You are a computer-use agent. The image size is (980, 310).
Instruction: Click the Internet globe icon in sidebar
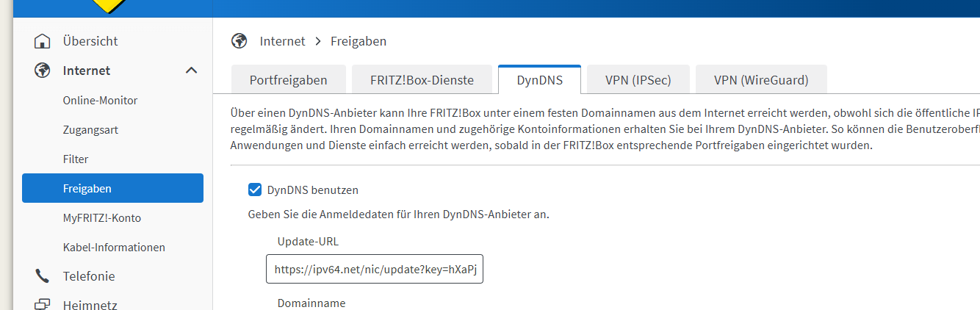pyautogui.click(x=43, y=71)
